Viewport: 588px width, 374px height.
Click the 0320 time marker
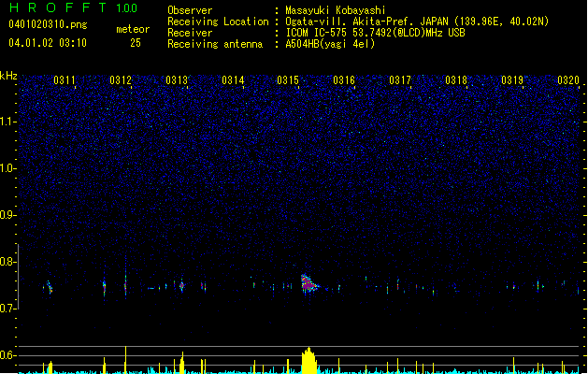point(568,80)
